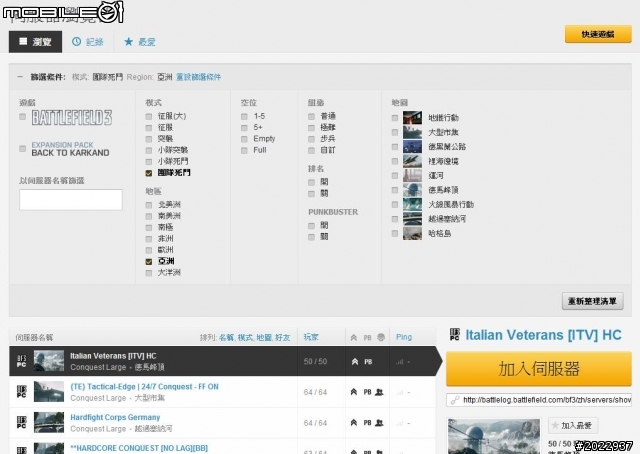This screenshot has width=640, height=454.
Task: Check the 運河 map checkbox
Action: click(x=395, y=176)
